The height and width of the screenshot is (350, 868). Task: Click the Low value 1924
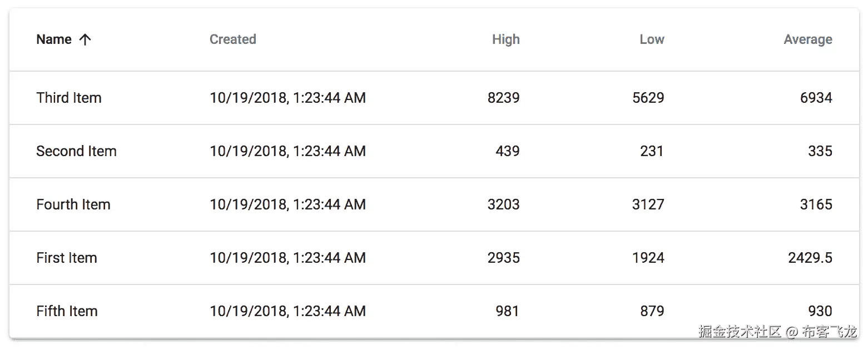[648, 258]
